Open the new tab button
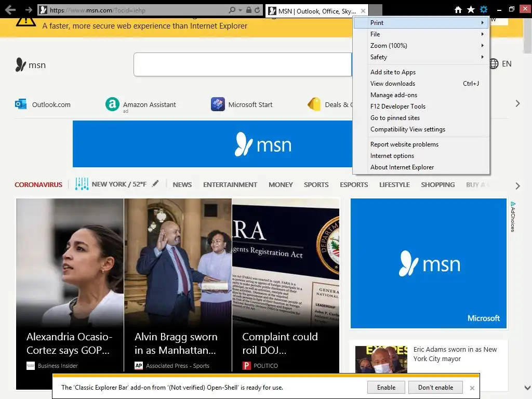This screenshot has height=399, width=532. point(376,10)
